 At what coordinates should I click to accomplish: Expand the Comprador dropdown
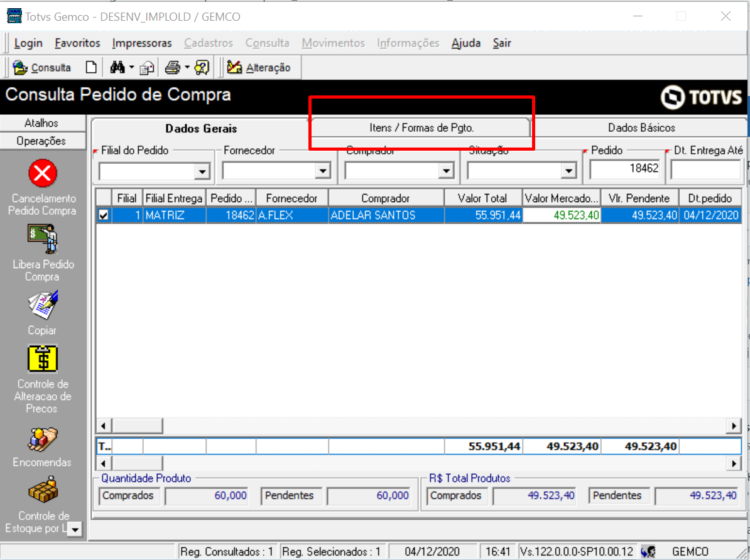(x=446, y=171)
